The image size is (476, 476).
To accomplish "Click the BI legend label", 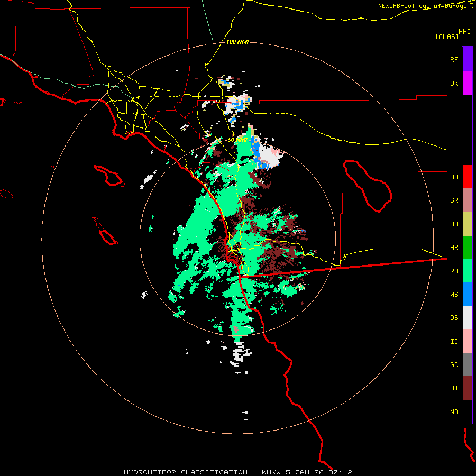I will click(x=454, y=388).
